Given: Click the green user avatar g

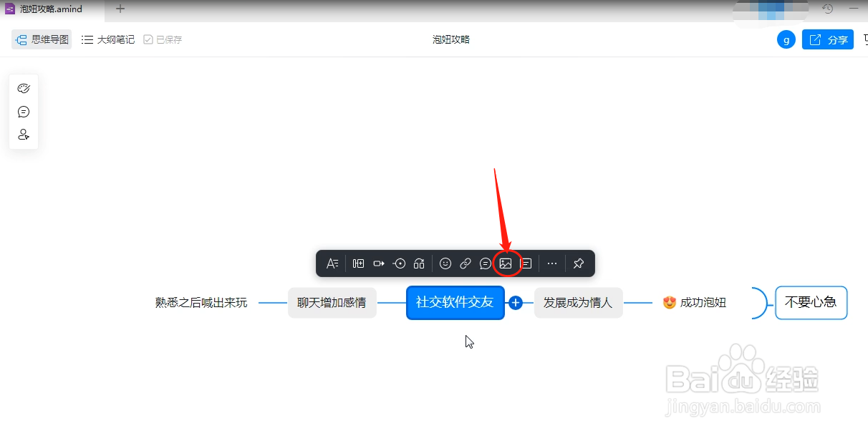Looking at the screenshot, I should pyautogui.click(x=786, y=39).
